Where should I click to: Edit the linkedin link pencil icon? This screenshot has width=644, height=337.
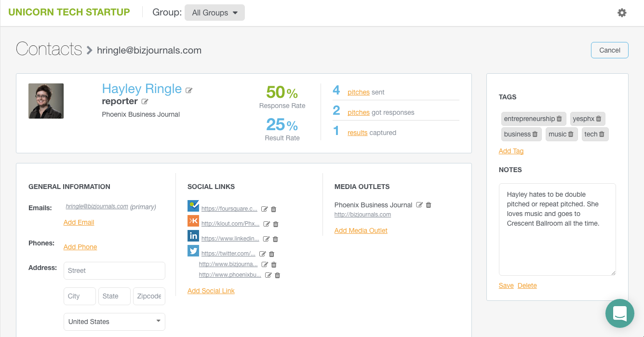[x=266, y=239]
